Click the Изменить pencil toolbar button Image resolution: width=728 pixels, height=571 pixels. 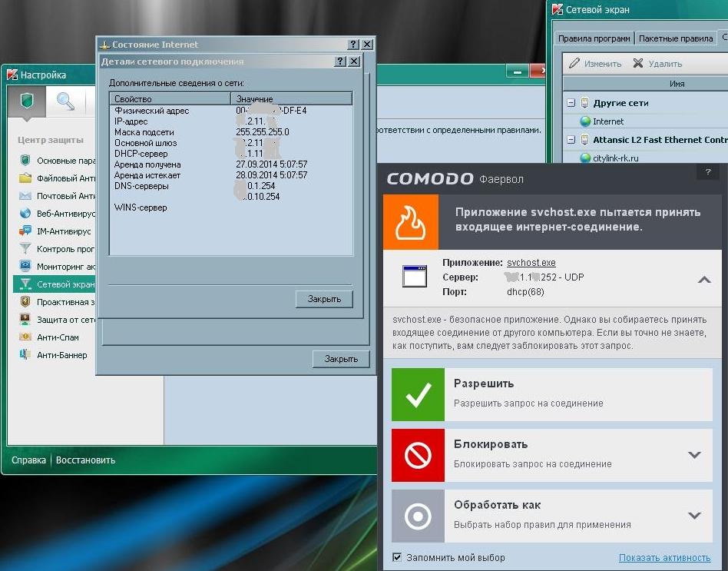pos(594,64)
